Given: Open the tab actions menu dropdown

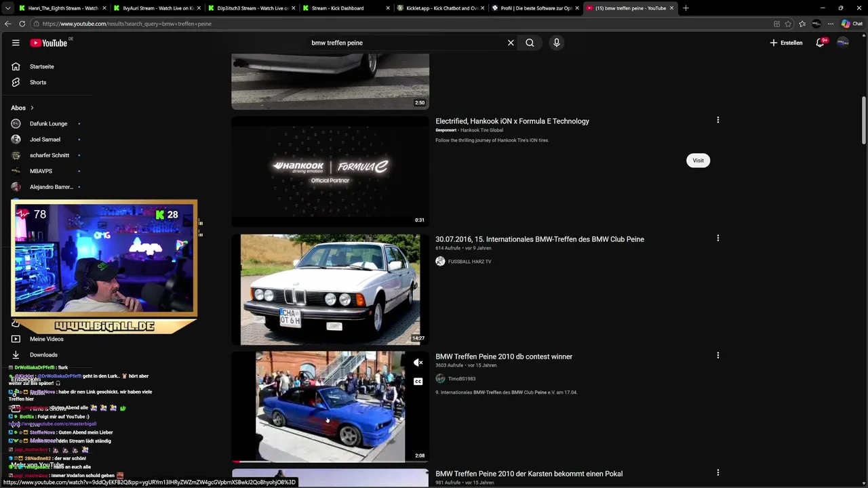Looking at the screenshot, I should coord(8,8).
